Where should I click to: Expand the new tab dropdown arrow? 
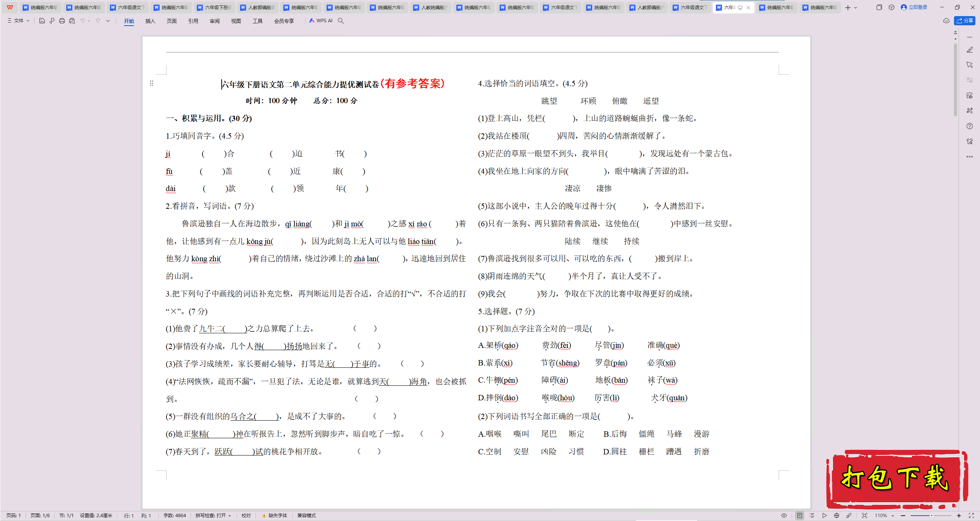[x=856, y=8]
